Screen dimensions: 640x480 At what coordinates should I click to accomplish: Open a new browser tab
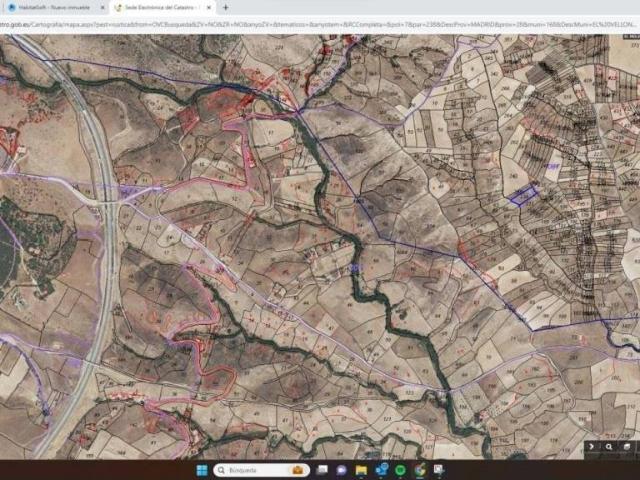tap(225, 7)
